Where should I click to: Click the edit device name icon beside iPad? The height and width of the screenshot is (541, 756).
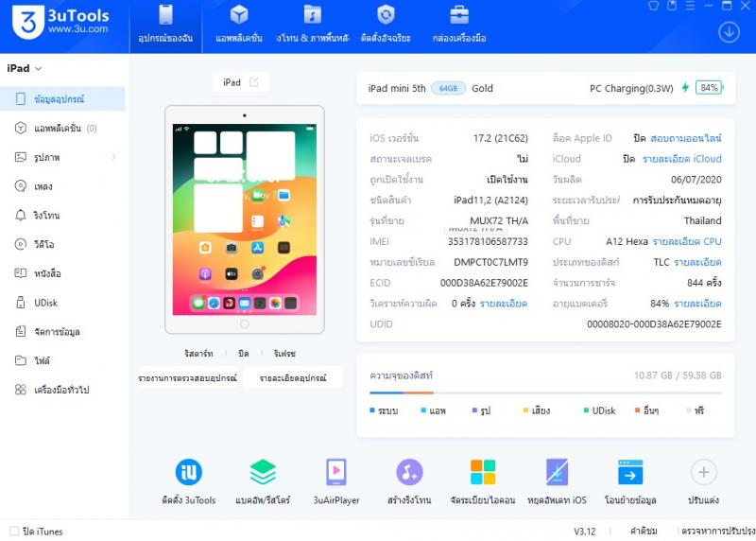254,82
